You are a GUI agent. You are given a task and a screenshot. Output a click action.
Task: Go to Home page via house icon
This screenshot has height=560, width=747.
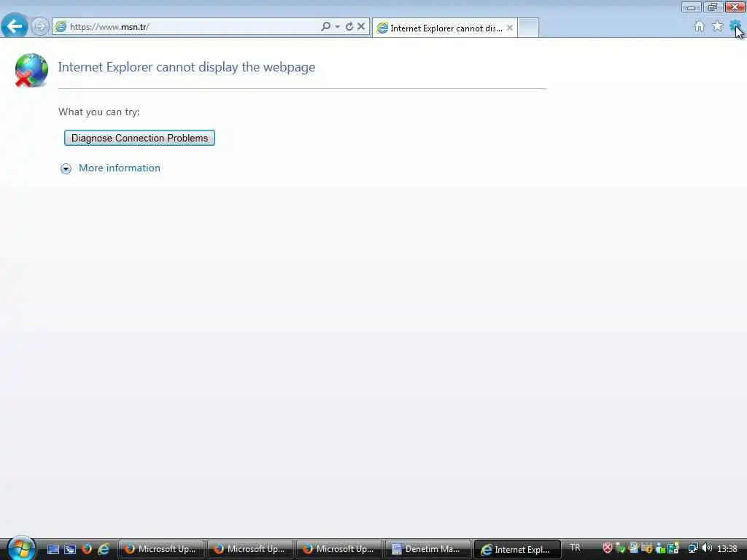coord(700,27)
